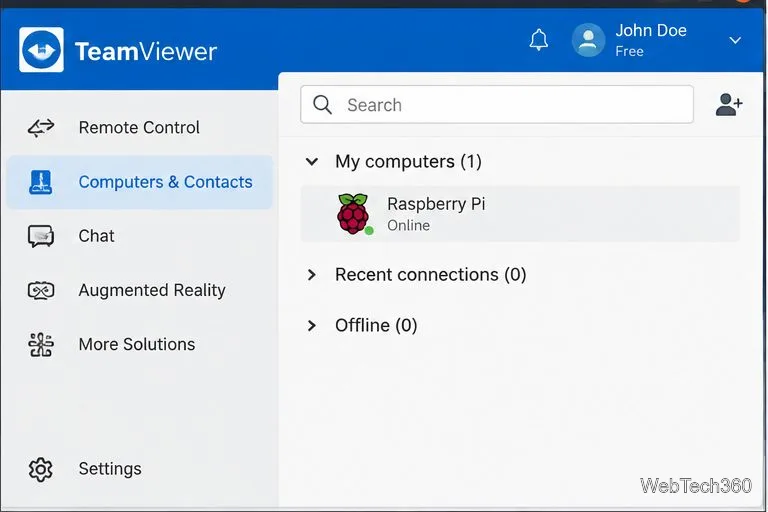Screen dimensions: 768x512
Task: Select Computers & Contacts menu item
Action: (x=140, y=182)
